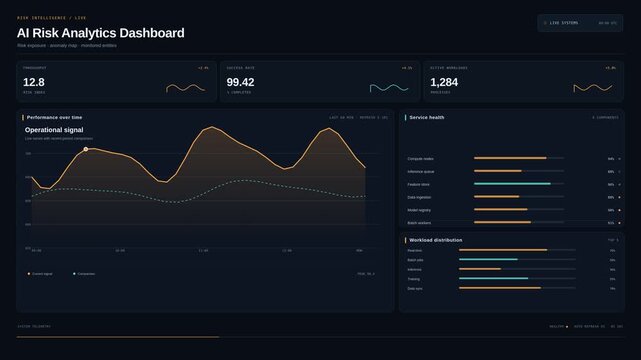Image resolution: width=641 pixels, height=360 pixels.
Task: Click the Batch workers health bar
Action: (x=519, y=222)
